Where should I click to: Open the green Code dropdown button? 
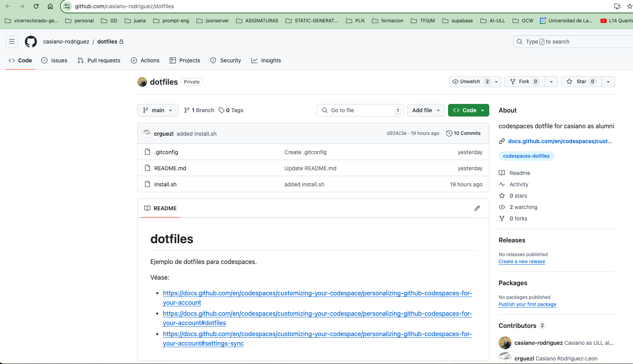[x=468, y=110]
